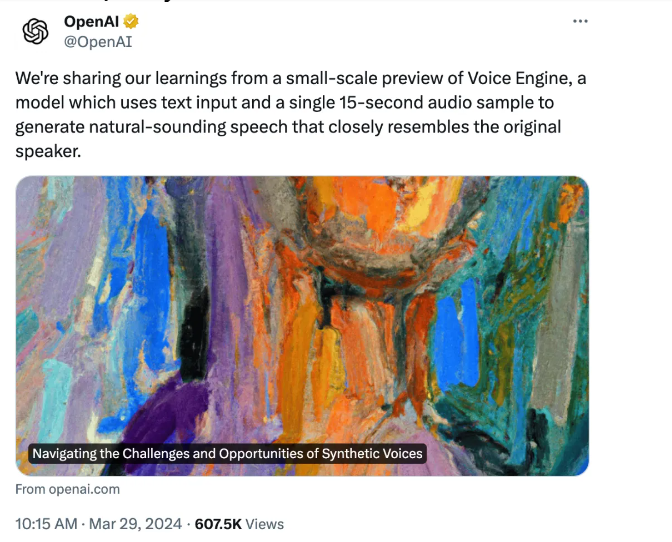This screenshot has height=542, width=672.
Task: Click the dark purple blotch in painting
Action: [x=167, y=411]
